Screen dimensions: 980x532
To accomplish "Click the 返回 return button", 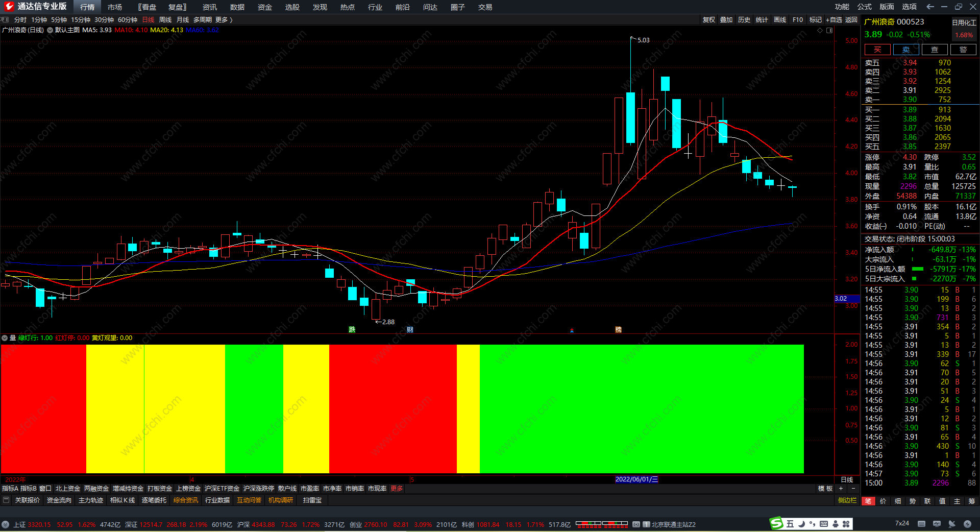I will [851, 20].
